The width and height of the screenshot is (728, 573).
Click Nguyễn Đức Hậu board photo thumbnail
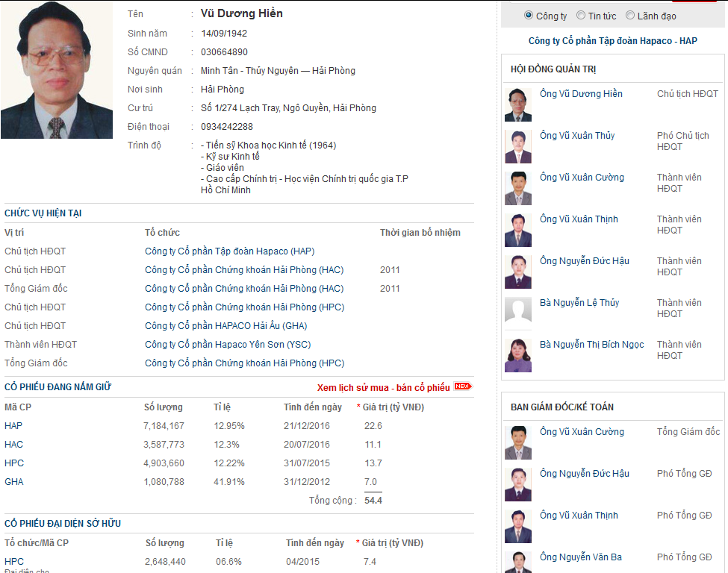pos(518,272)
